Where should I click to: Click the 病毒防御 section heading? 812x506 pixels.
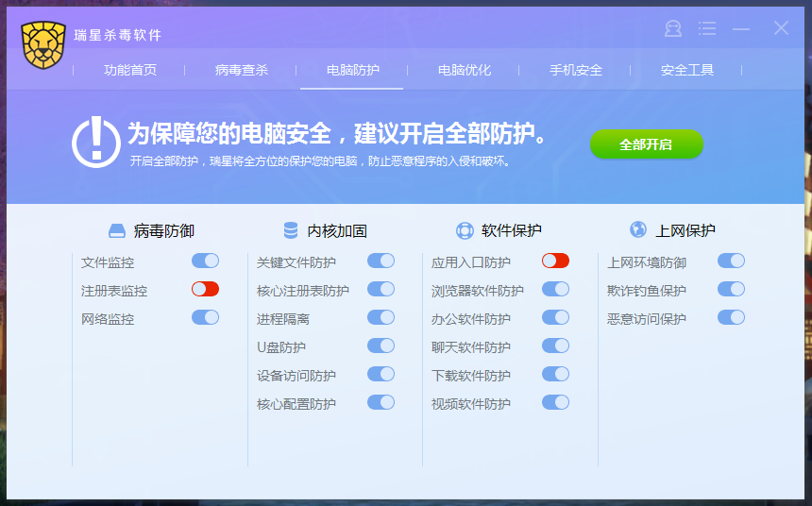[x=163, y=231]
